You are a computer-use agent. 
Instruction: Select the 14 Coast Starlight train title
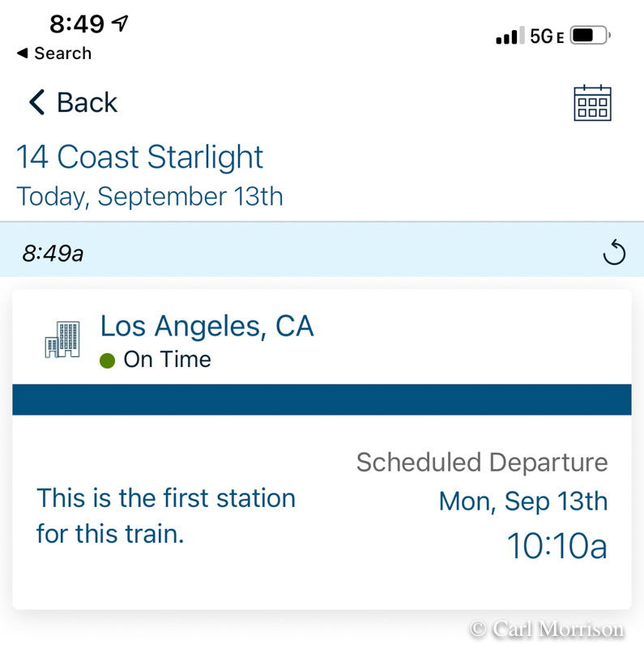coord(140,157)
